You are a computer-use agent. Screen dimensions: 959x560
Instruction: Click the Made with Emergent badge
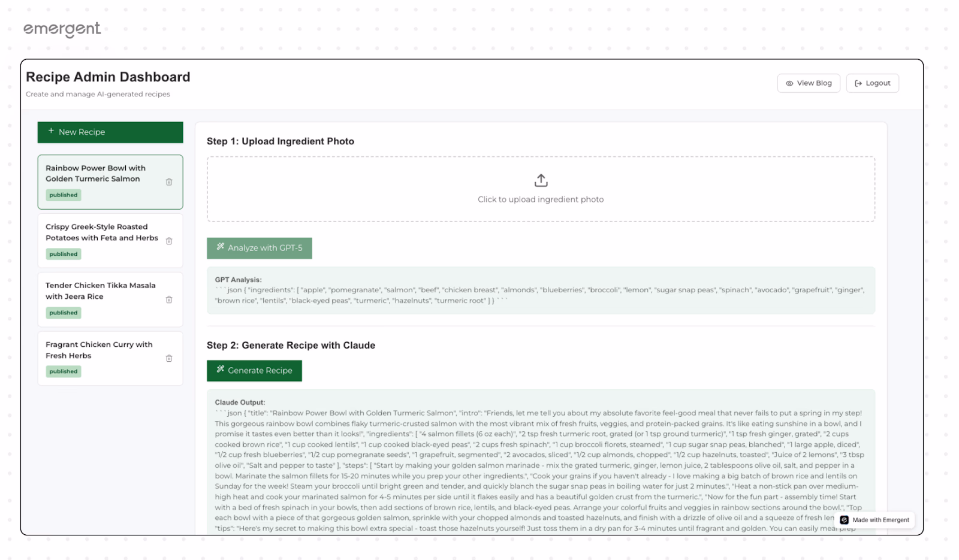(x=874, y=520)
